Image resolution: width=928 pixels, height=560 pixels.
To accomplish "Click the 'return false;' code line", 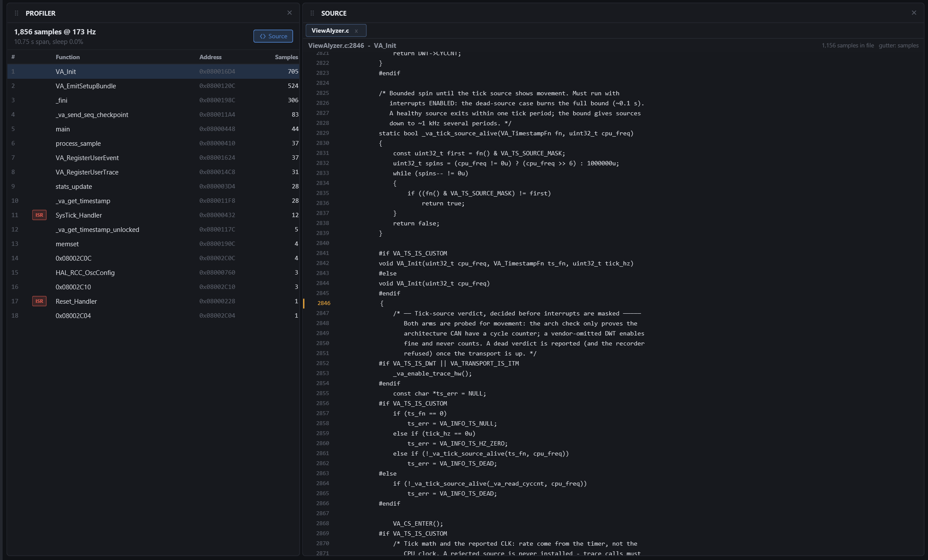I will pyautogui.click(x=416, y=223).
